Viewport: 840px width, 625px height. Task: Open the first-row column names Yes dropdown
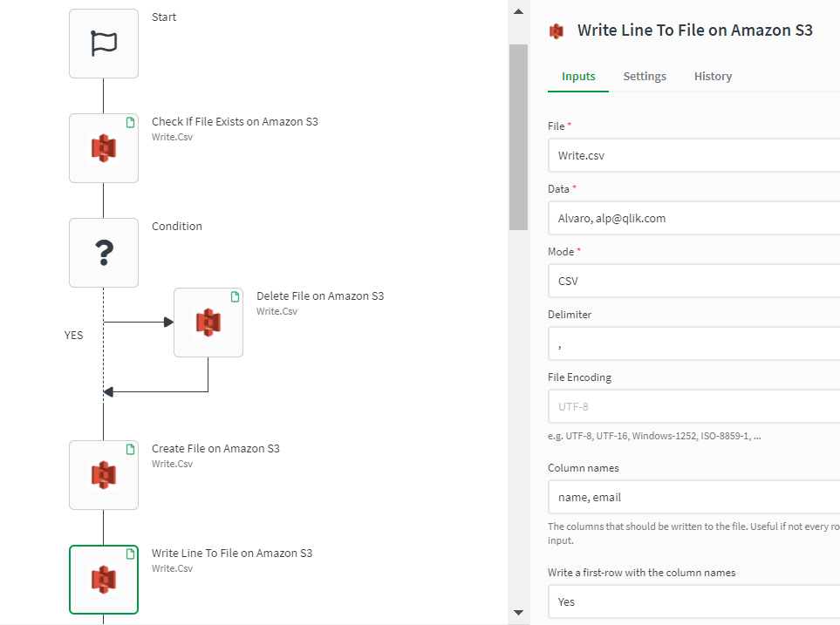click(692, 601)
